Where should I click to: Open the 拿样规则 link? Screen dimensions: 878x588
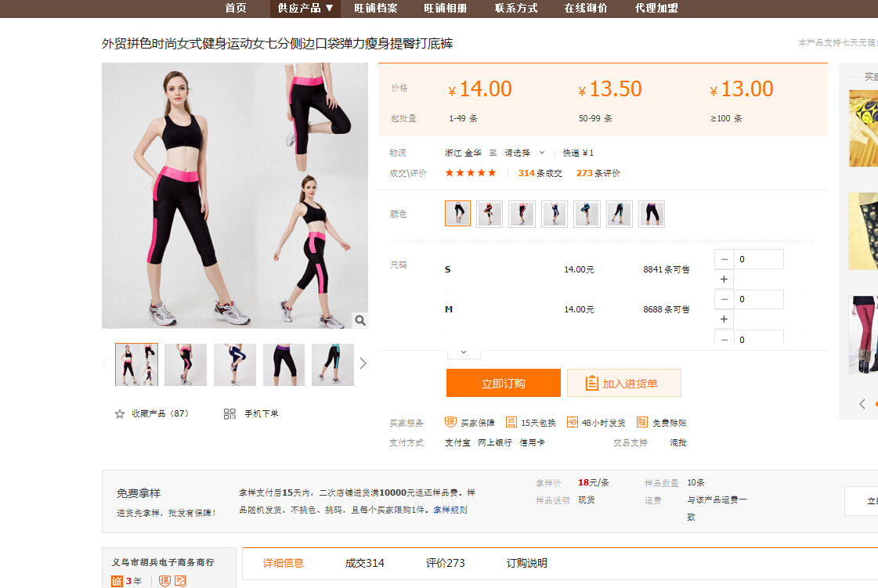(450, 510)
